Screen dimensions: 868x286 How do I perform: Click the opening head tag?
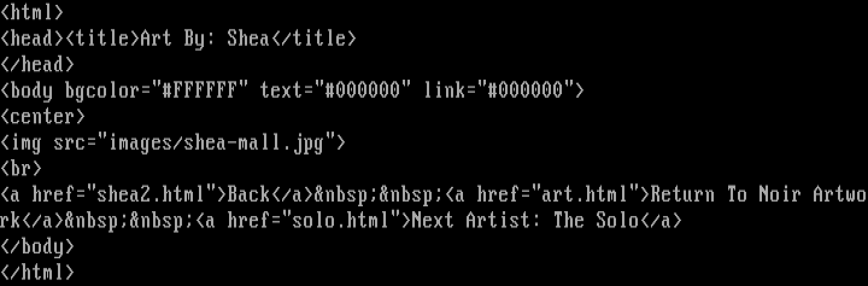33,38
